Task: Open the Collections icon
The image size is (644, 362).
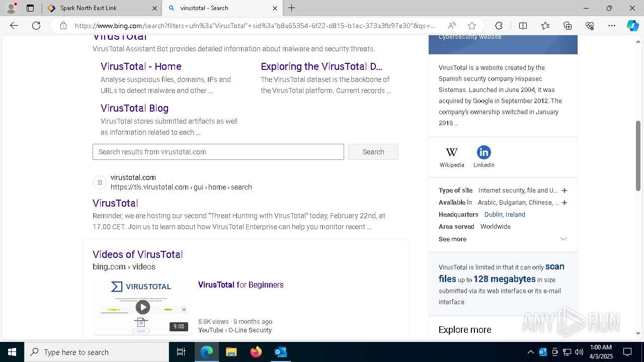Action: (568, 26)
